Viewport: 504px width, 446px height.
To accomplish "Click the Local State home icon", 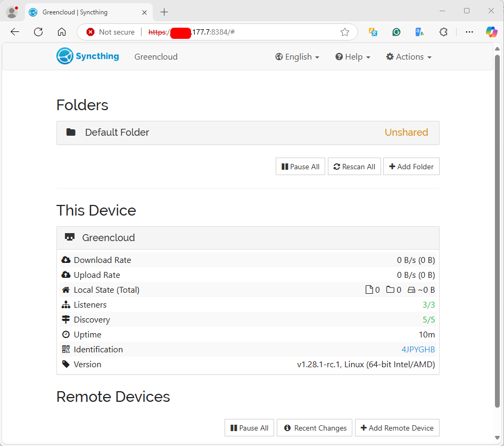I will tap(66, 290).
